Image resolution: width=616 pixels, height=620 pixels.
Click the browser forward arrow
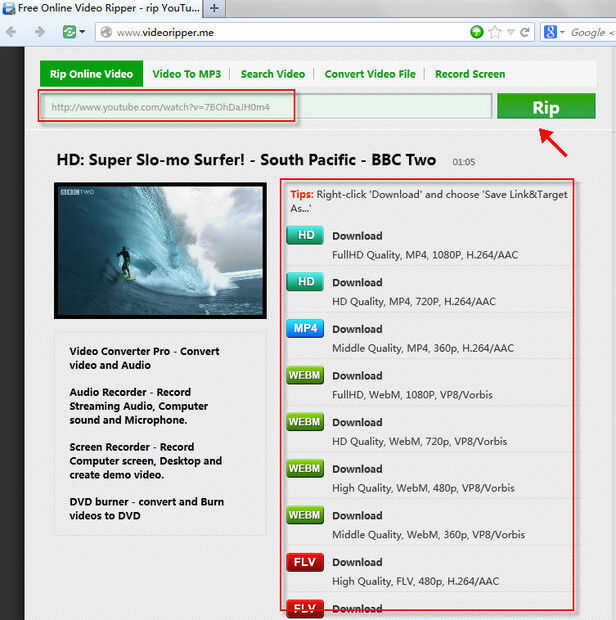coord(39,32)
